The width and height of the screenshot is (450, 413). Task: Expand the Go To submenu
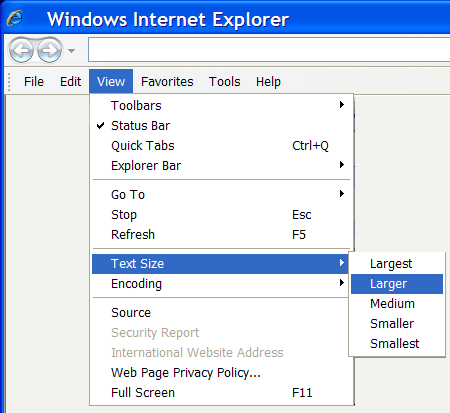pyautogui.click(x=221, y=195)
